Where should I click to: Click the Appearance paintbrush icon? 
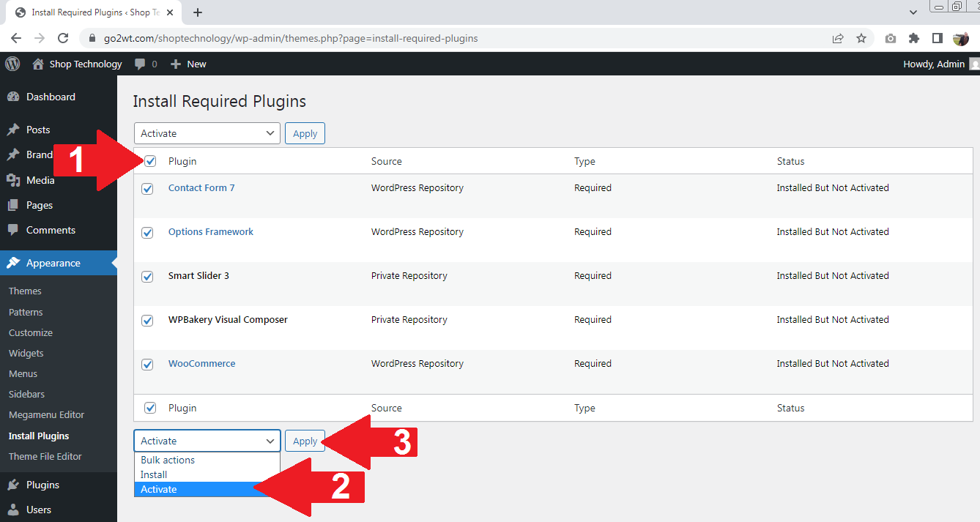click(x=13, y=263)
